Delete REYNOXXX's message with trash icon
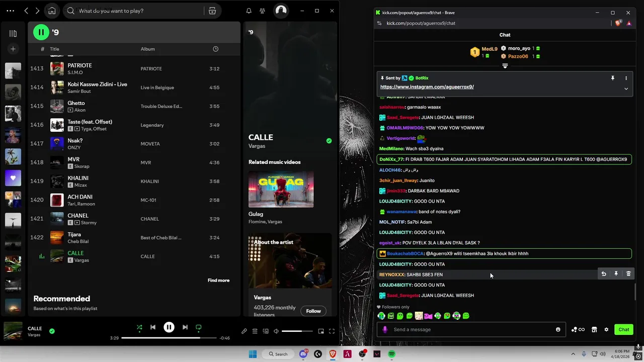This screenshot has height=362, width=644. (x=628, y=274)
